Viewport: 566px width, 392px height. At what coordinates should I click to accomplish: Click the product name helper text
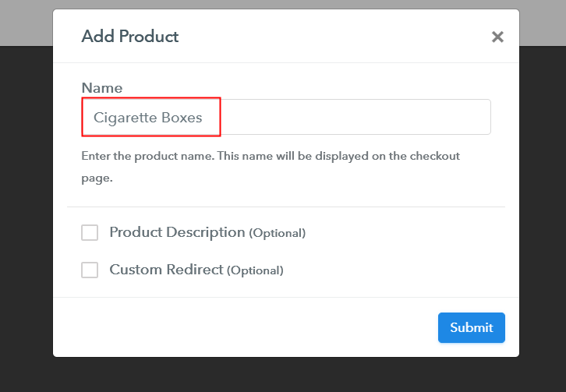tap(271, 167)
